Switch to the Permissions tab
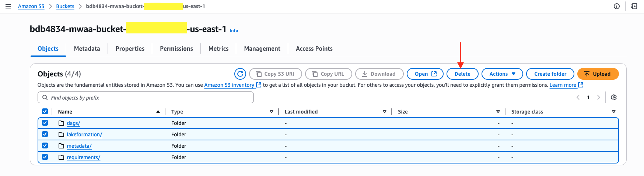The width and height of the screenshot is (644, 176). (176, 49)
